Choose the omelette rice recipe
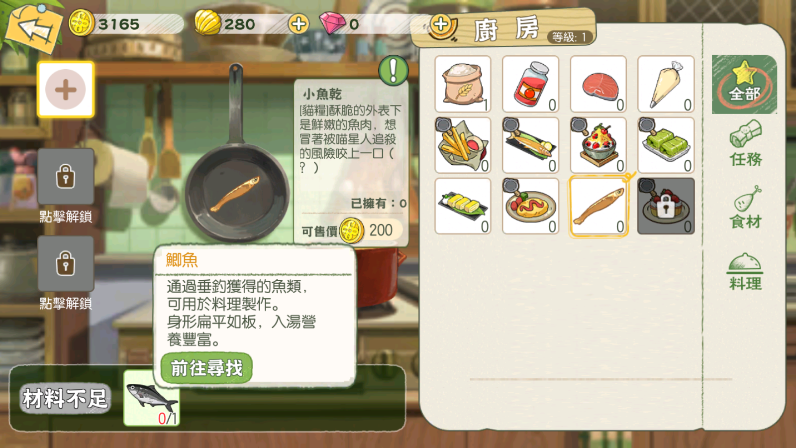Screen dimensions: 796x448 530,206
